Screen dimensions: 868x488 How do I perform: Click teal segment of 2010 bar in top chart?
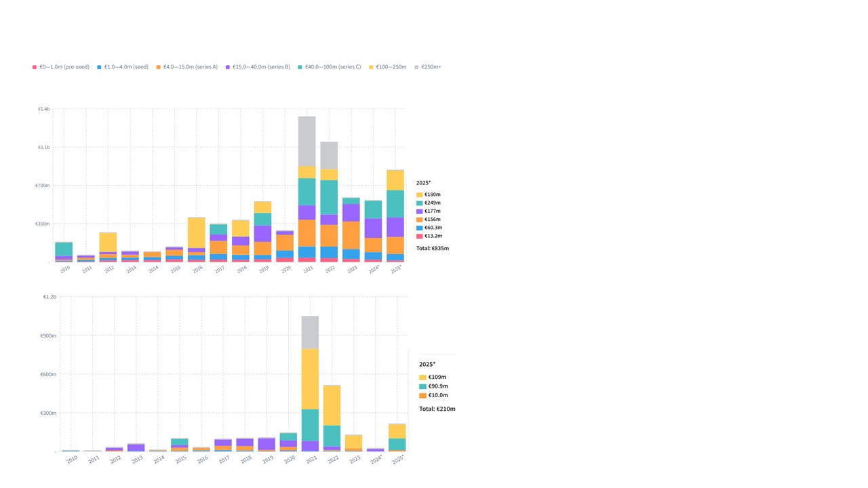64,249
